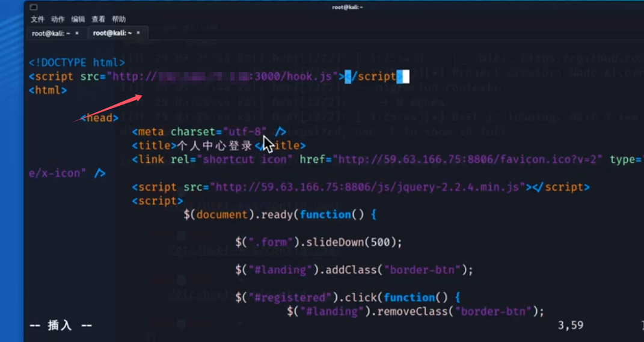This screenshot has height=342, width=644.
Task: Click the root@kali window title
Action: 348,7
